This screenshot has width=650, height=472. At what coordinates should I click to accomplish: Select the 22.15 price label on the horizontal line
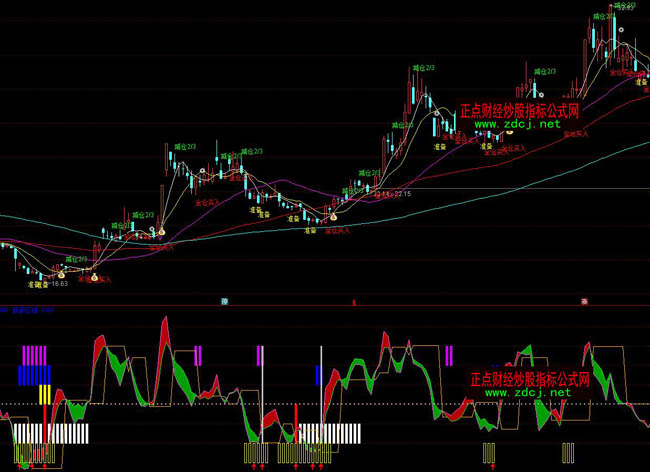[402, 193]
